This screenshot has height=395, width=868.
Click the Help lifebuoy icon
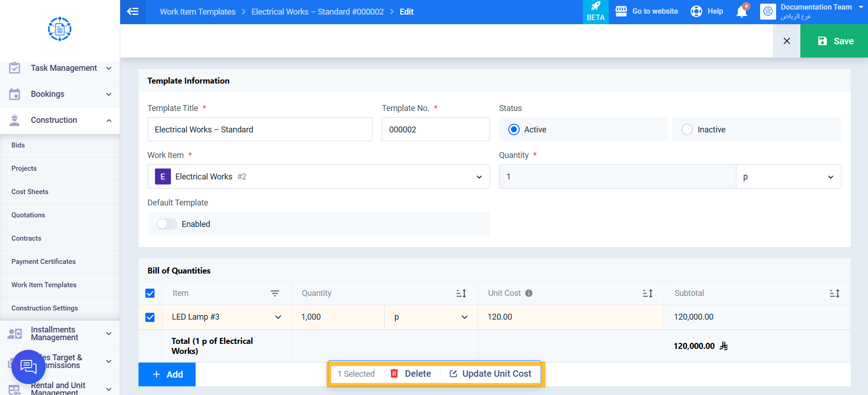pos(696,11)
